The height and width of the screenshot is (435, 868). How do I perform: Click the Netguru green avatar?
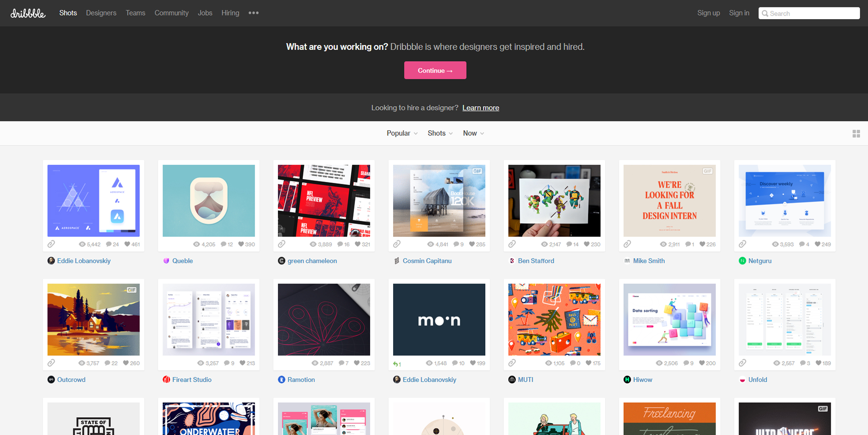(x=742, y=261)
